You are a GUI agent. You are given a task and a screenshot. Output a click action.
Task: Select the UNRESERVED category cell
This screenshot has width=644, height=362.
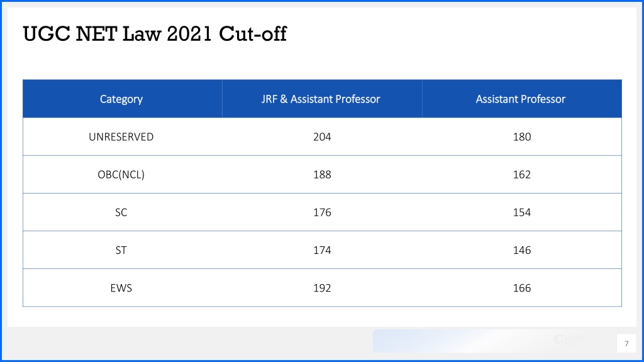coord(123,136)
